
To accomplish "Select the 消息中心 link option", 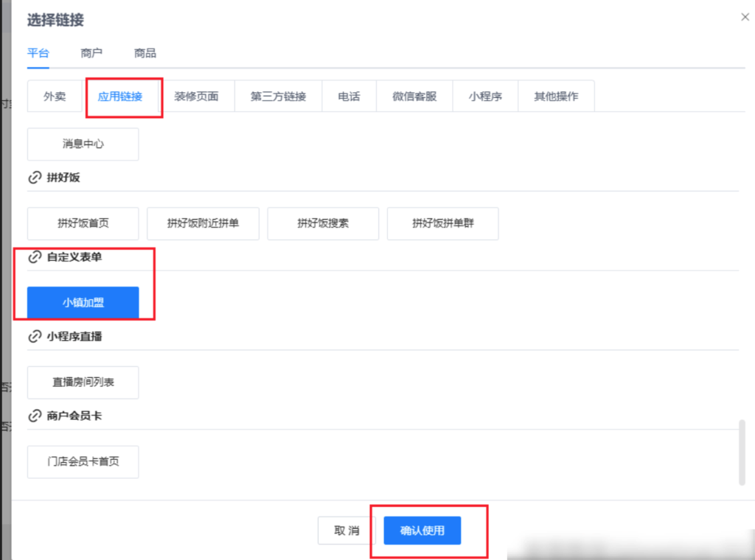I will click(x=83, y=144).
